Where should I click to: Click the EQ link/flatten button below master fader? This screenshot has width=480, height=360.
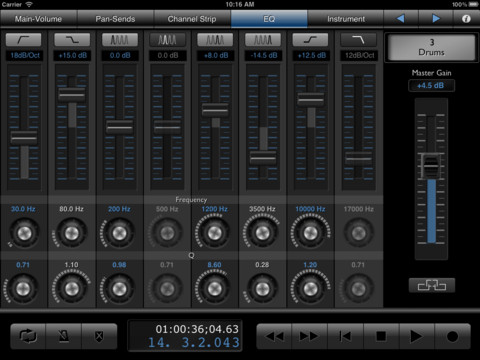[x=432, y=285]
